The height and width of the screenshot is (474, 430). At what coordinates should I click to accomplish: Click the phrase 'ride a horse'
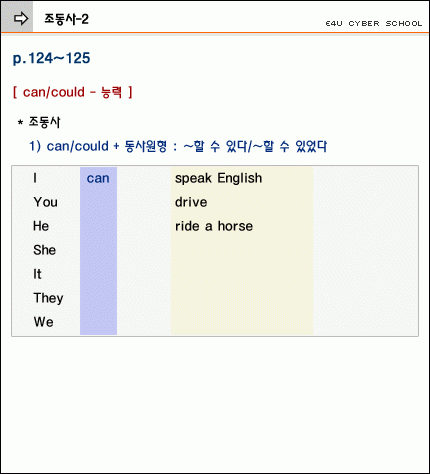point(214,226)
